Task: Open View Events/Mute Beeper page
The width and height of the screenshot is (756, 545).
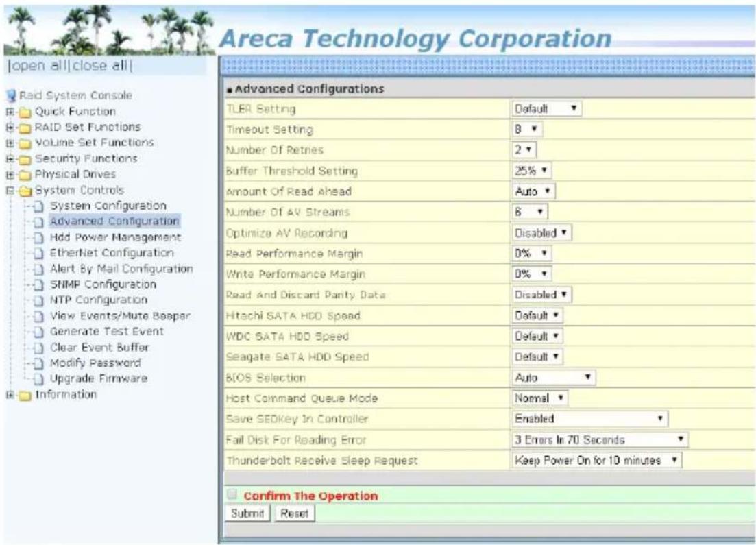Action: 120,316
